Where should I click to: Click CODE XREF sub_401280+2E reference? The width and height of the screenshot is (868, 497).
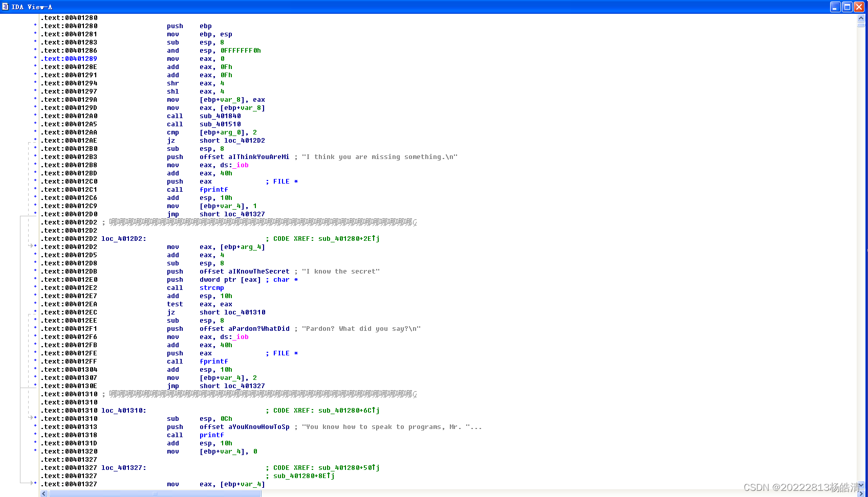coord(349,239)
